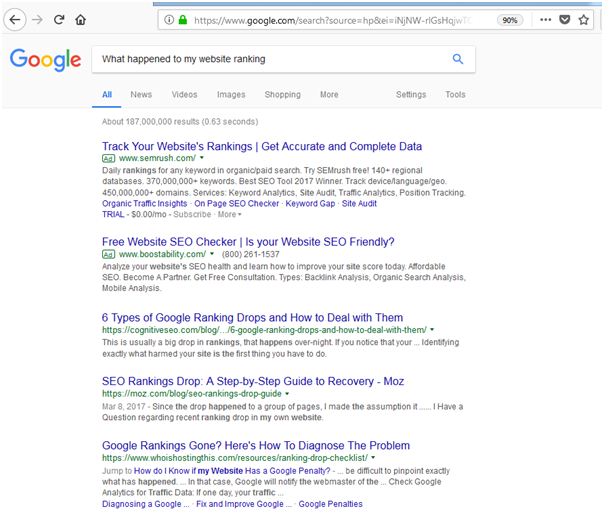Click the https://moz.com/blog/seo-rankings-drop-guide URL text
Image resolution: width=604 pixels, height=517 pixels.
(x=192, y=394)
